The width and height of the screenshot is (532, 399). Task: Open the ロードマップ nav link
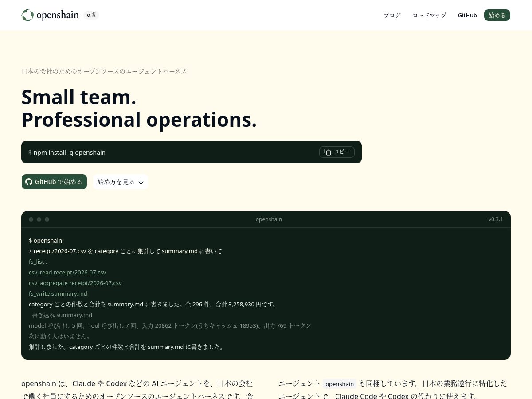[x=429, y=15]
